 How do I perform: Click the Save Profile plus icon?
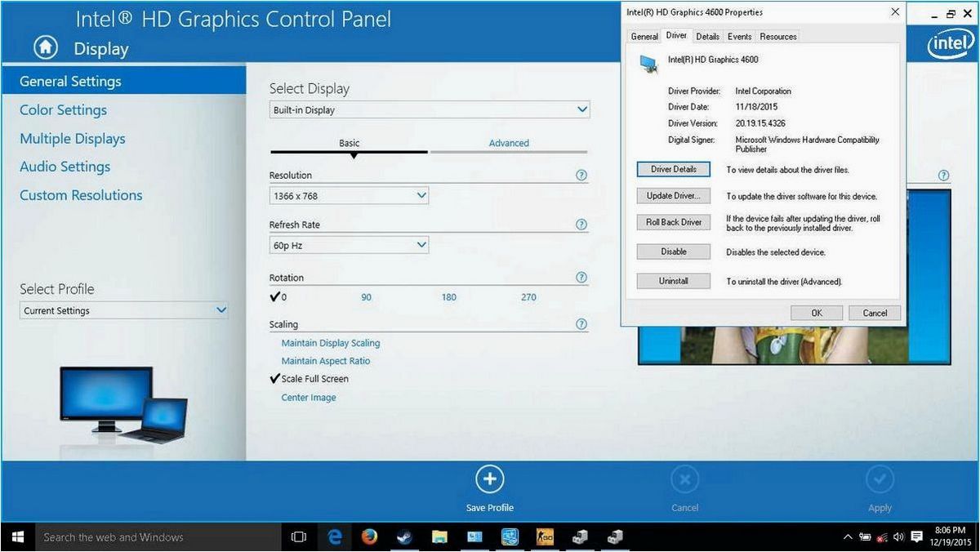click(x=489, y=479)
